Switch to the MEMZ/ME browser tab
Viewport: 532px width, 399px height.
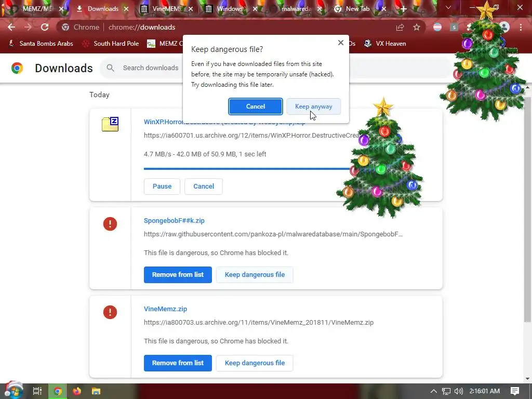pyautogui.click(x=34, y=9)
